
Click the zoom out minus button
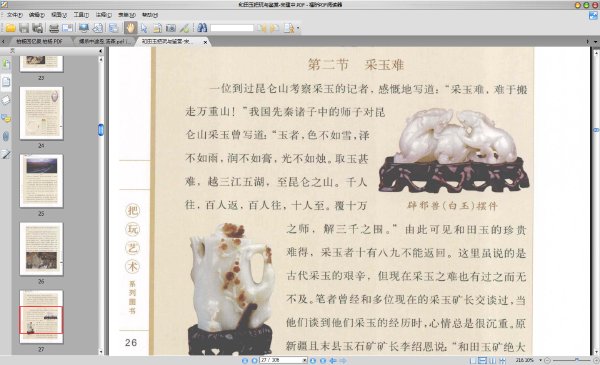pos(548,360)
